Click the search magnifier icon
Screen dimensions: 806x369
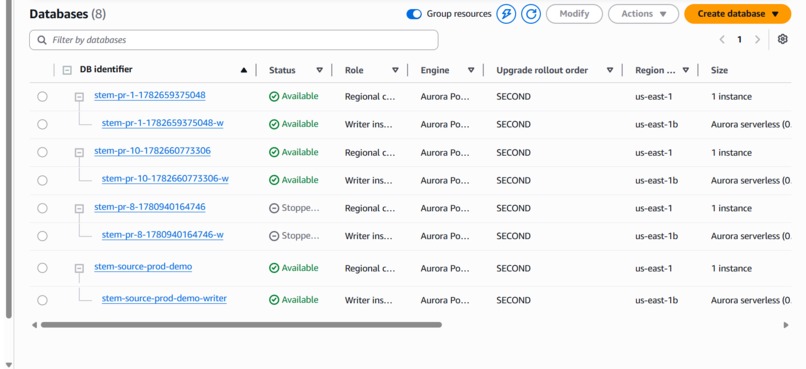(x=42, y=40)
